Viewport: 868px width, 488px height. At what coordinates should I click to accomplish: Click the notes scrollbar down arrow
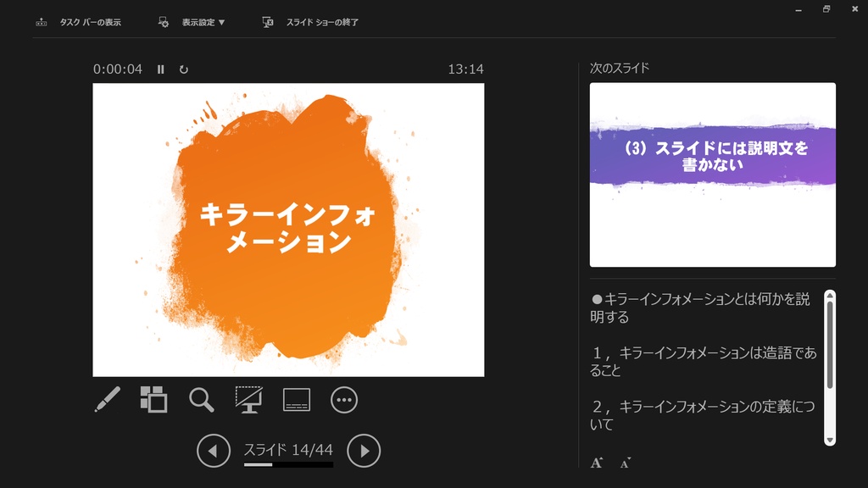click(x=830, y=440)
